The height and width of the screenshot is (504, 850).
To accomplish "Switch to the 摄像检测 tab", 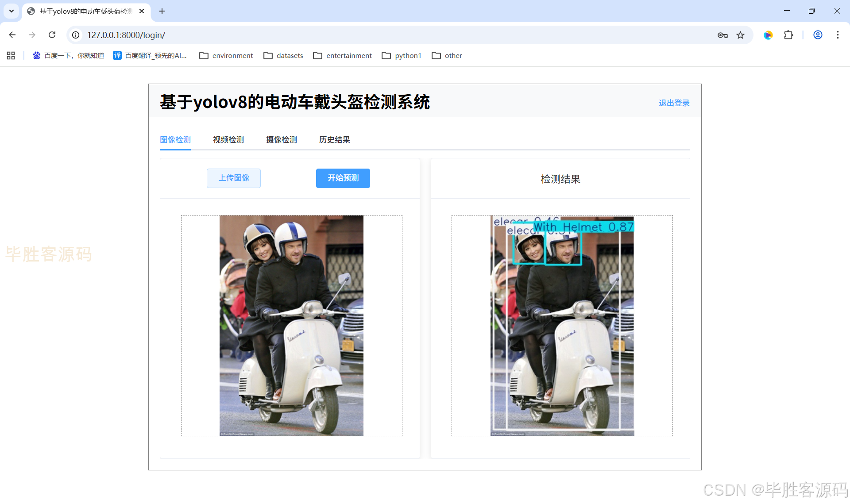I will point(281,140).
